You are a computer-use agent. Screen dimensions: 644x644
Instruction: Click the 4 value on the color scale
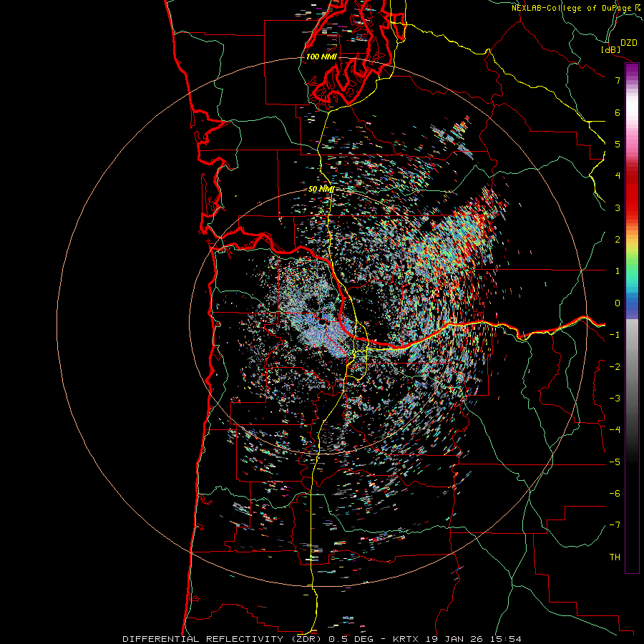(x=618, y=176)
